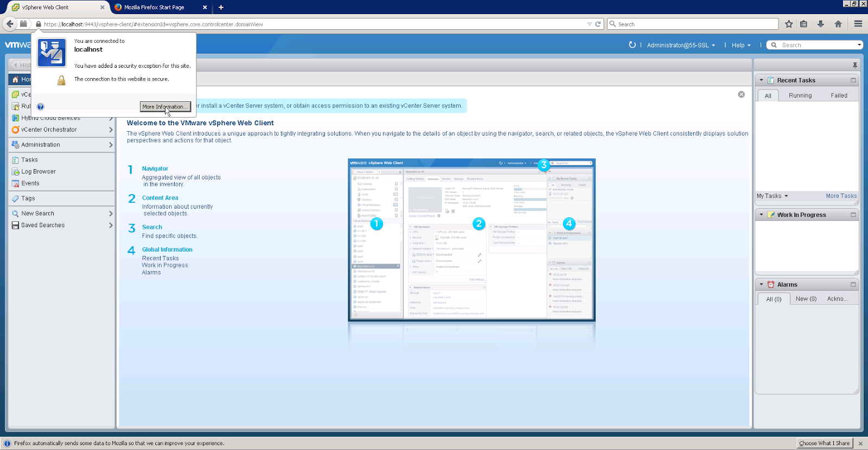Minimize the Work In Progress panel
This screenshot has width=868, height=450.
[x=853, y=215]
